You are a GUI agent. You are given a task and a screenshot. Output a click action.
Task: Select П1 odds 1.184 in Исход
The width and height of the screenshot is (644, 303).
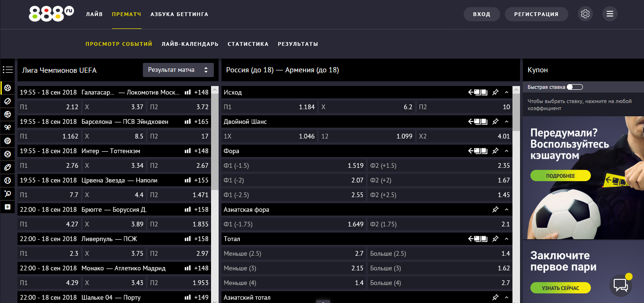coord(269,107)
